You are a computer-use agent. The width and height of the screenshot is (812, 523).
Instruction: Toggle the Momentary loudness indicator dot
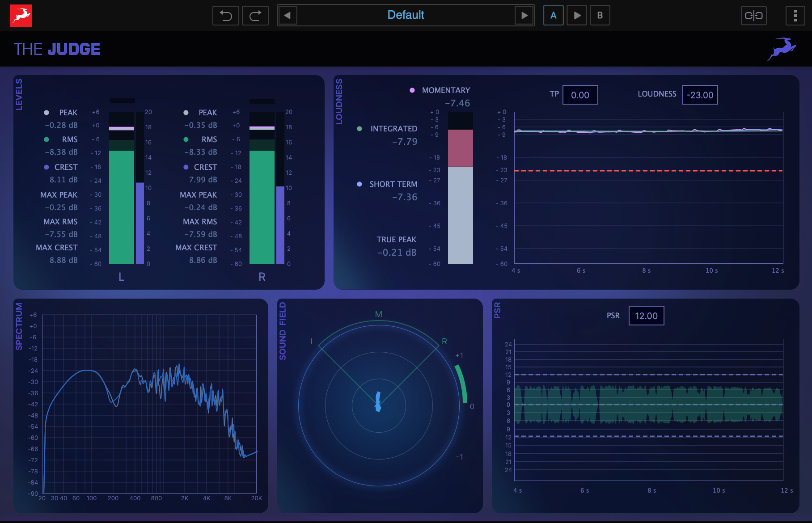tap(412, 90)
